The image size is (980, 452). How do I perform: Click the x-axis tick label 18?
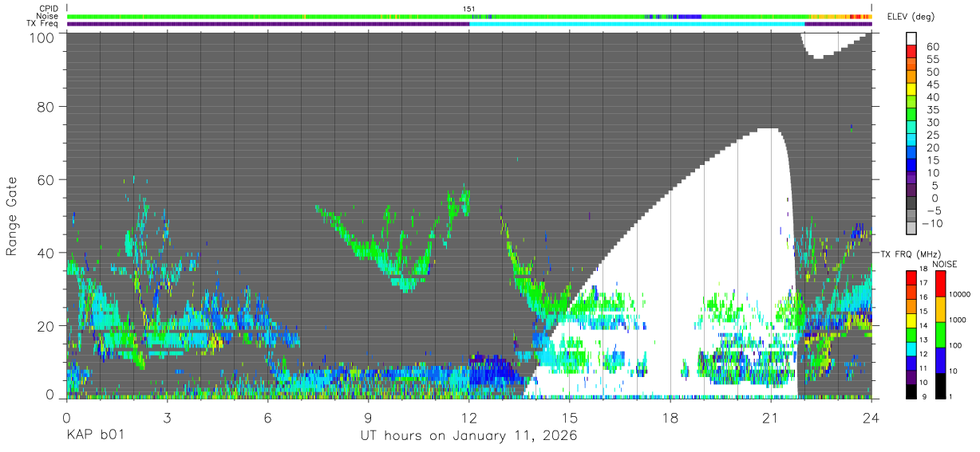pos(670,417)
